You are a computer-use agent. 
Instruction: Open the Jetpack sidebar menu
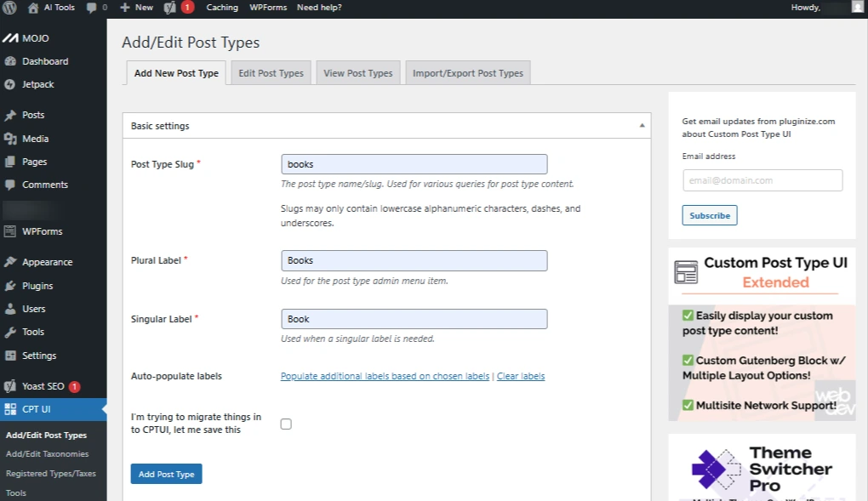tap(37, 84)
